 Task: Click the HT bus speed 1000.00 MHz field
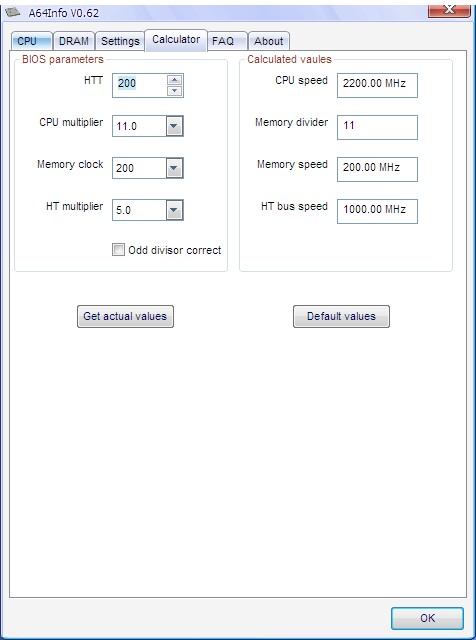click(377, 211)
